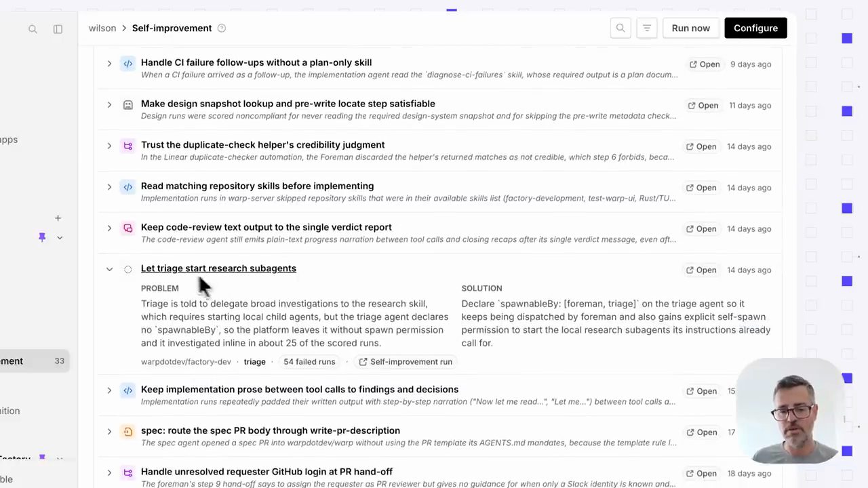Click the code icon for CI failure row
This screenshot has height=488, width=868.
point(127,64)
